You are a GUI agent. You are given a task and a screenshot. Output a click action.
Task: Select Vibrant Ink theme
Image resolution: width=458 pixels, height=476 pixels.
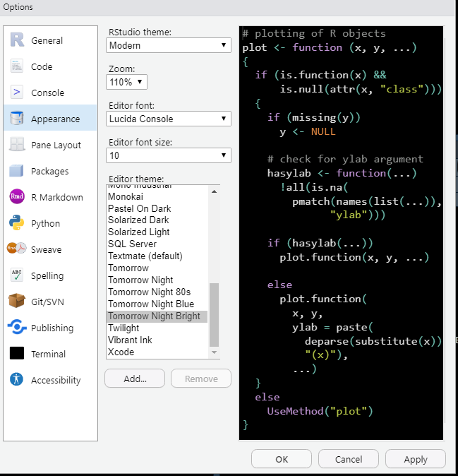(x=157, y=340)
